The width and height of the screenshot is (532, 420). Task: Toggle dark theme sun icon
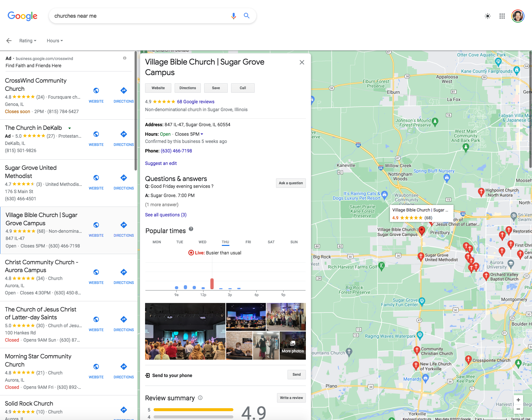(488, 16)
